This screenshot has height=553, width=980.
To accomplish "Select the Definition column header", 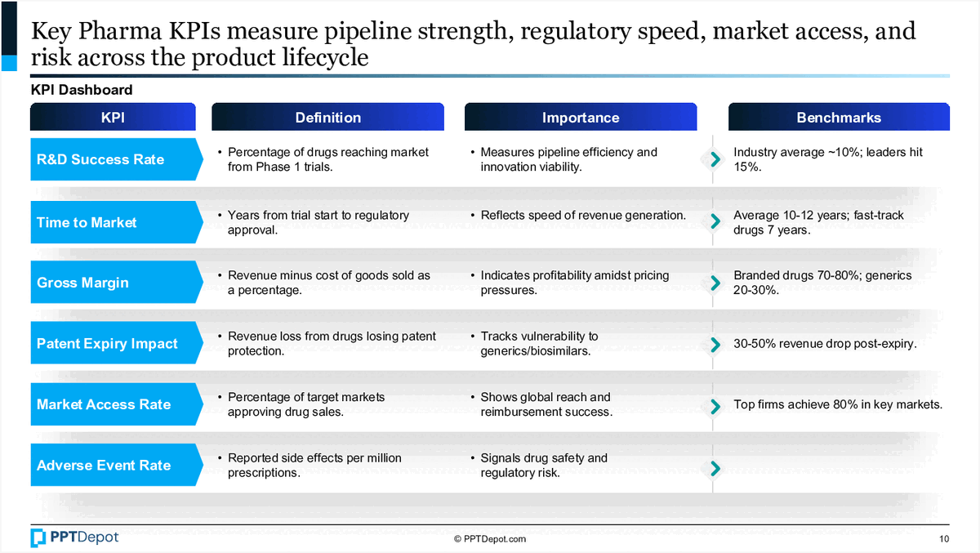I will tap(327, 118).
